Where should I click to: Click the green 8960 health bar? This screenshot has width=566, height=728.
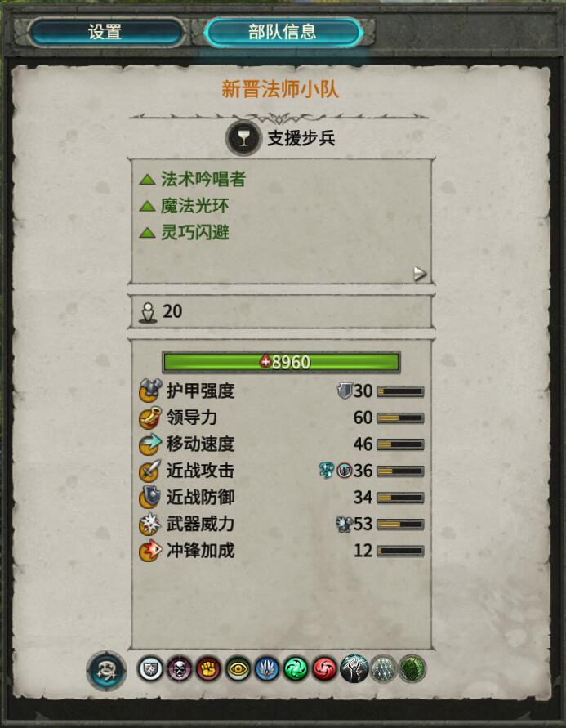point(281,362)
